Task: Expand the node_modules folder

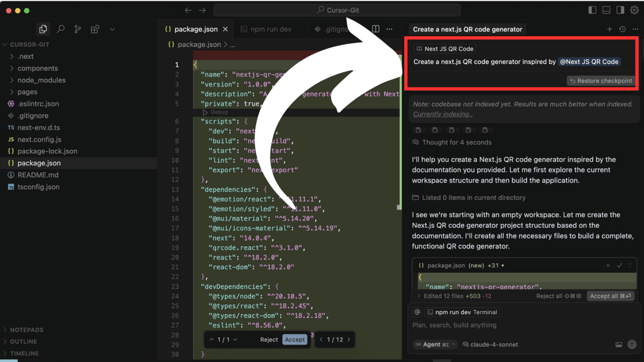Action: click(11, 80)
